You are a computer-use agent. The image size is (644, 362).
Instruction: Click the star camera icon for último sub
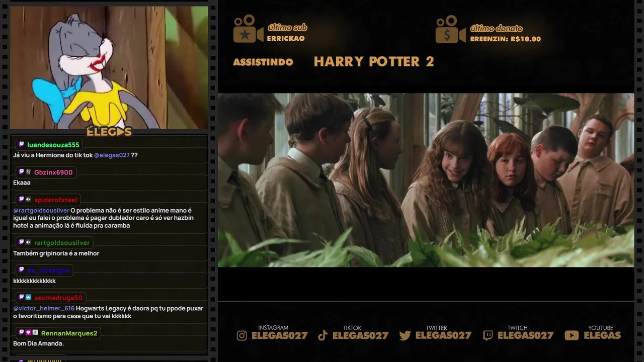(248, 29)
